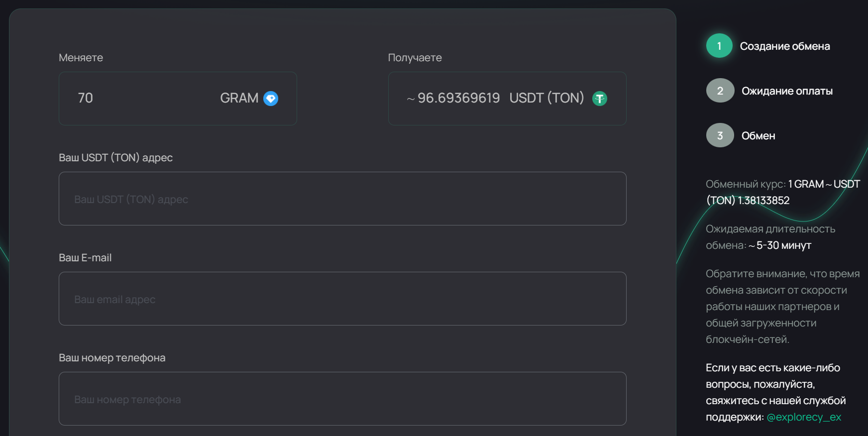Select the USDT (TON) currency label

(x=546, y=98)
